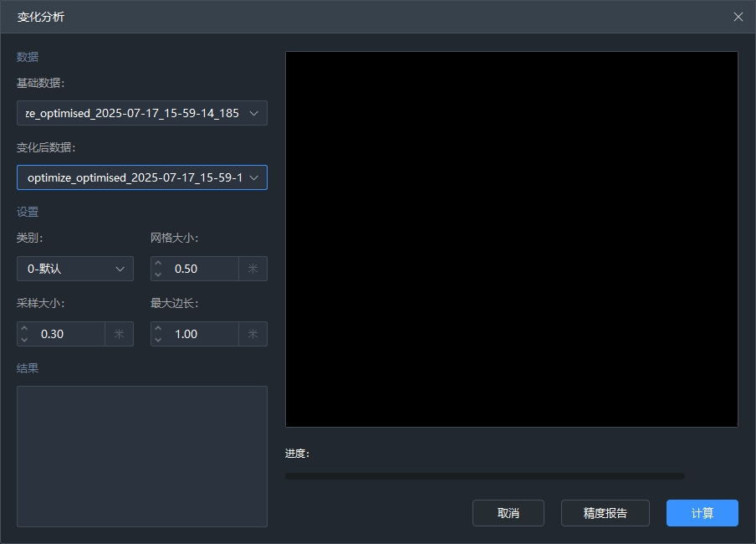Image resolution: width=756 pixels, height=544 pixels.
Task: Click the 进度 progress bar
Action: coord(484,476)
